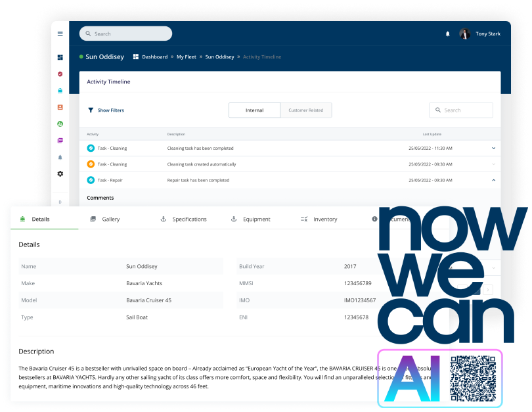Click the Last Update column header
The width and height of the screenshot is (532, 412).
[432, 134]
